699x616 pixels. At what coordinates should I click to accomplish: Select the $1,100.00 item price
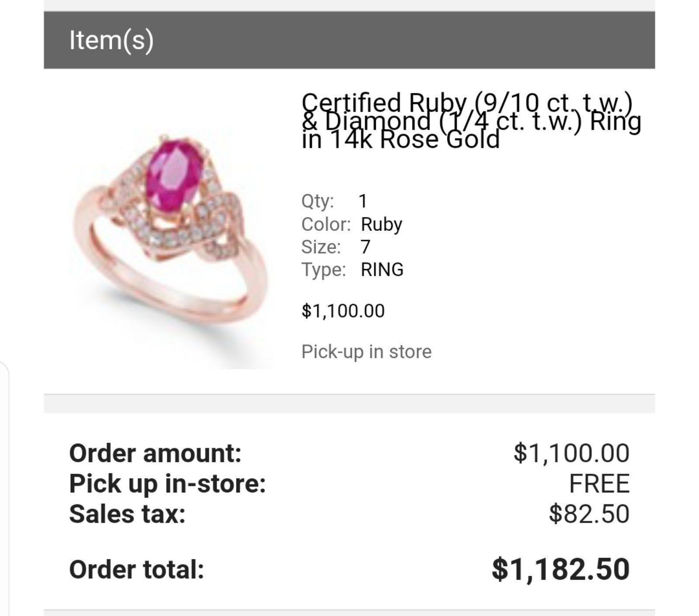[x=343, y=311]
